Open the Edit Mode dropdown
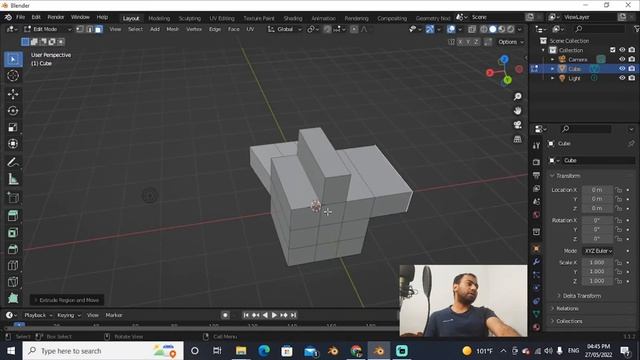This screenshot has width=640, height=360. 48,29
